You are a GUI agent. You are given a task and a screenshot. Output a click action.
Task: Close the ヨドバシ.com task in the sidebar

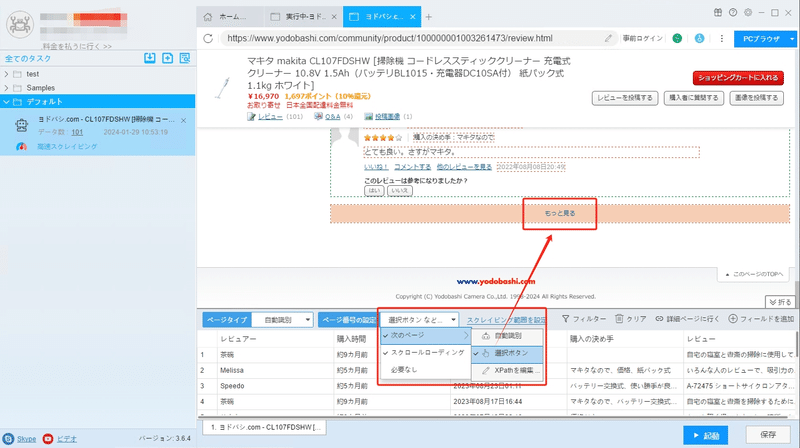tap(184, 120)
